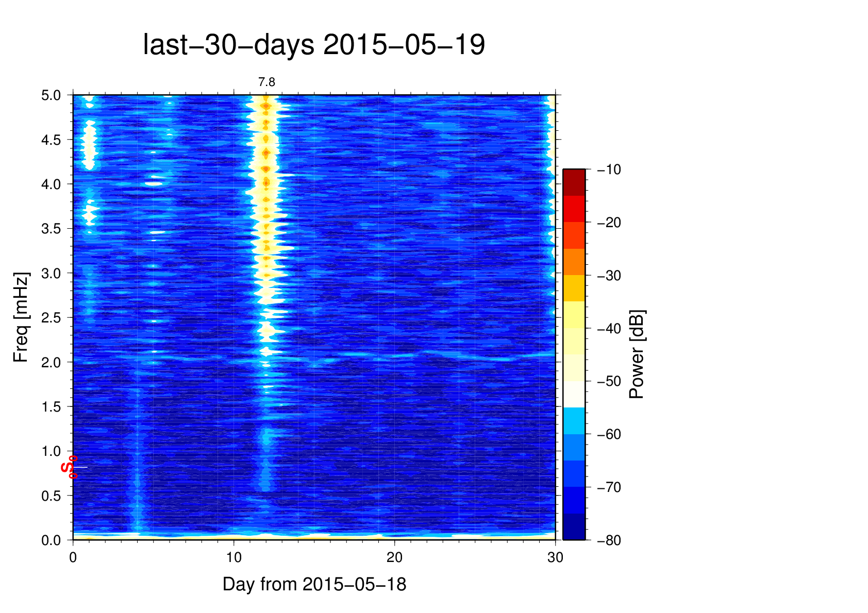Click the -80 colorbar tick label
Screen dimensions: 868x613
click(608, 540)
